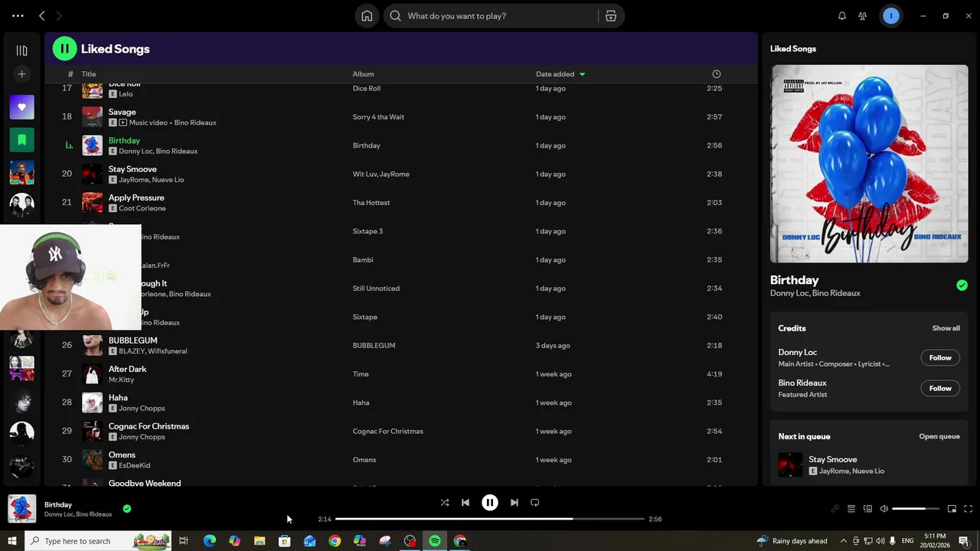Toggle the green checkmark in Now Playing panel
Viewport: 980px width, 551px height.
click(x=962, y=285)
